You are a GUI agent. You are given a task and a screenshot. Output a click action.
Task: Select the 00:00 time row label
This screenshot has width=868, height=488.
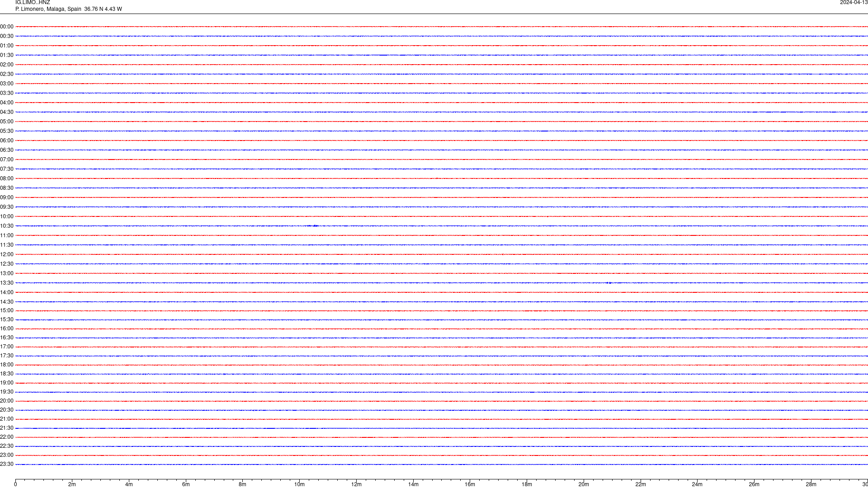click(x=7, y=27)
